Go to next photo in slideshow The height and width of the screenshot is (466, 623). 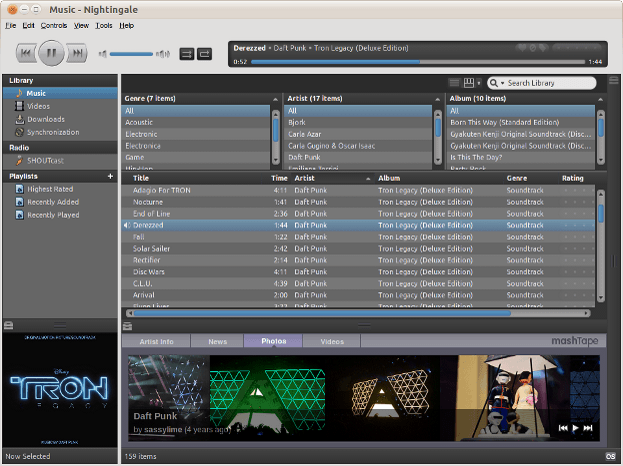coord(588,428)
